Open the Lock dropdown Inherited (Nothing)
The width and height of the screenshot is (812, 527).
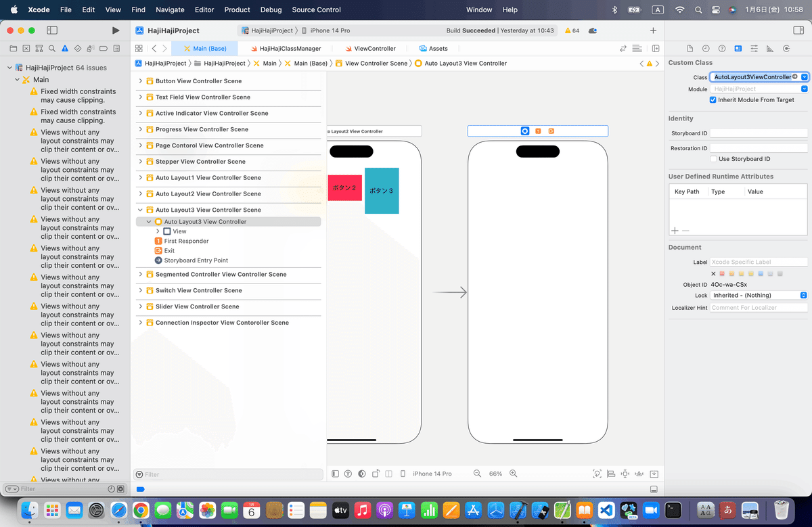tap(759, 295)
